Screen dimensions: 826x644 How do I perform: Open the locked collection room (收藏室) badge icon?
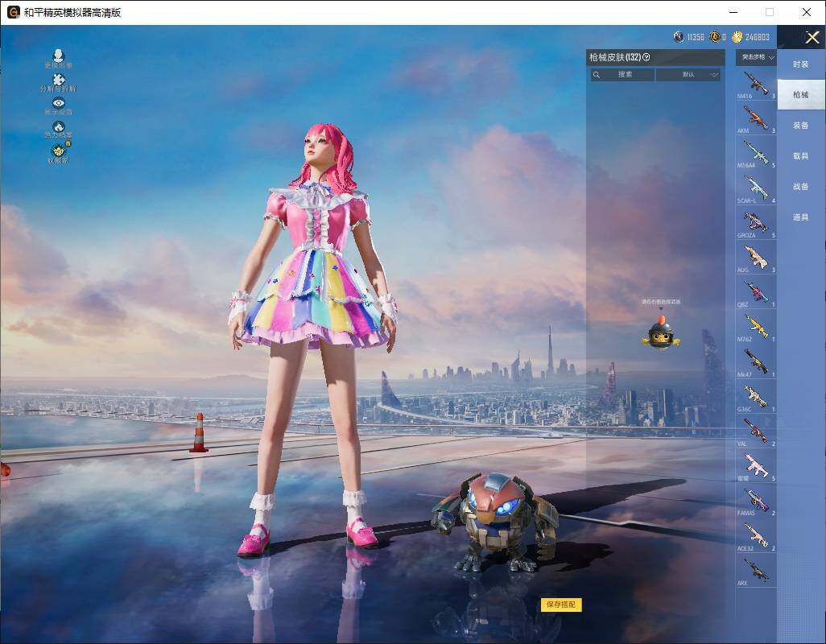click(58, 150)
